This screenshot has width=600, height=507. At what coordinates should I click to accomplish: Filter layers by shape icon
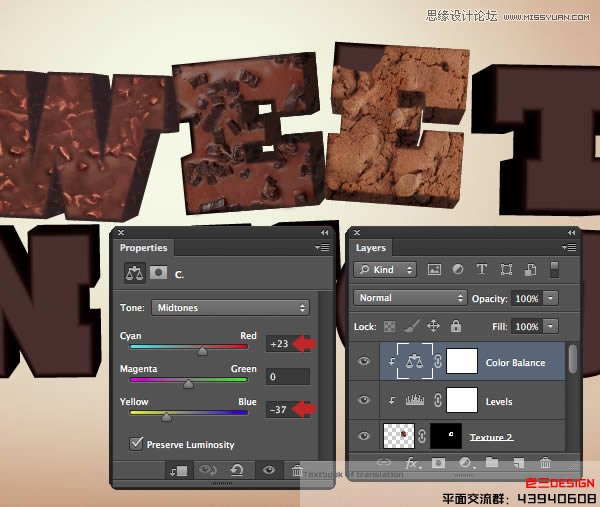coord(506,270)
